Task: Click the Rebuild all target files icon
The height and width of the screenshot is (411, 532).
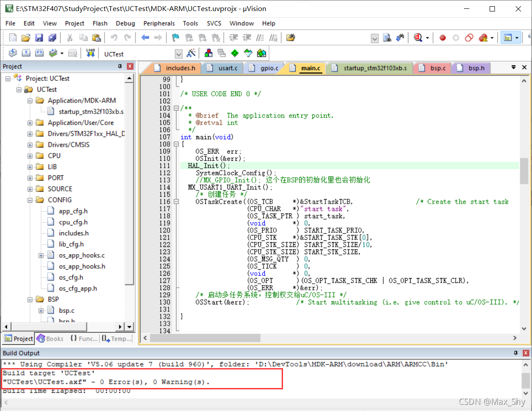Action: (39, 53)
